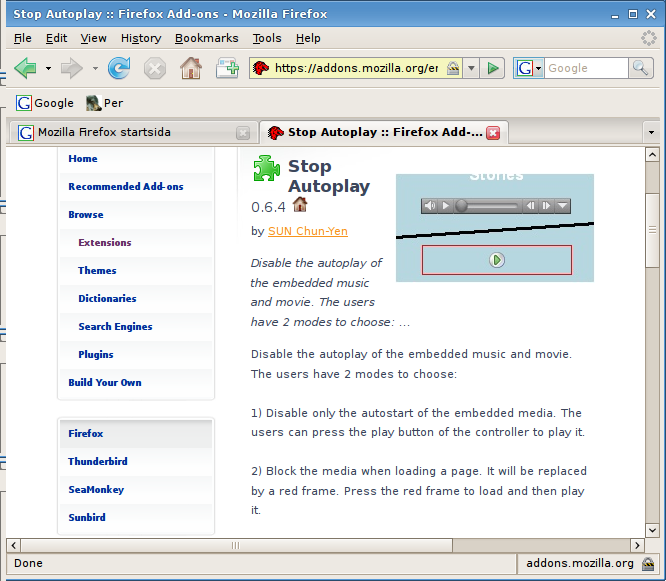This screenshot has width=666, height=581.
Task: Click the Done status bar text
Action: pyautogui.click(x=28, y=564)
